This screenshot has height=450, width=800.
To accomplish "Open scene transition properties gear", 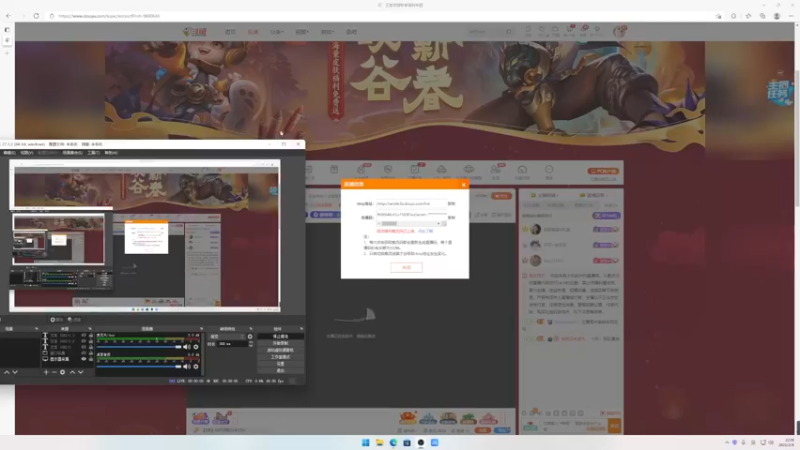I will [x=250, y=337].
